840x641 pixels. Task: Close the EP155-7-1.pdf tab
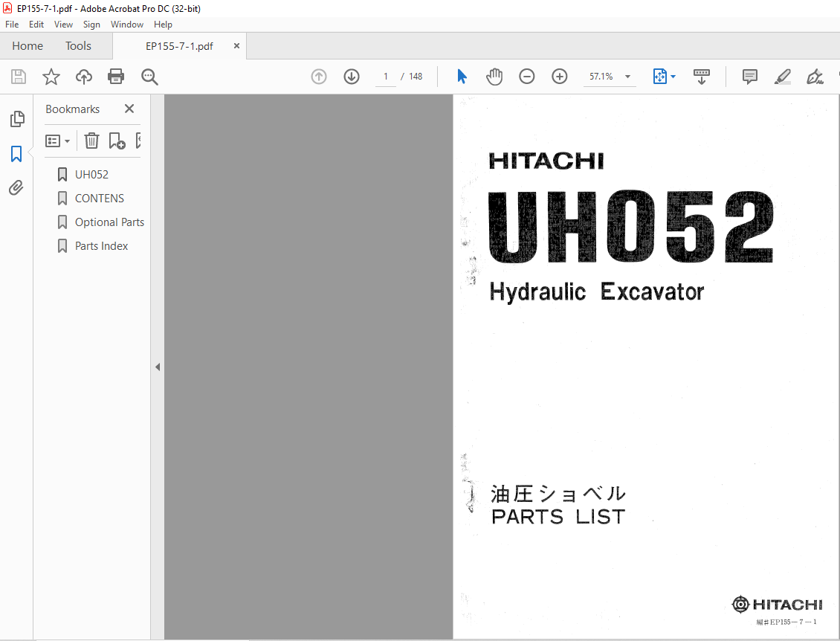click(x=236, y=46)
